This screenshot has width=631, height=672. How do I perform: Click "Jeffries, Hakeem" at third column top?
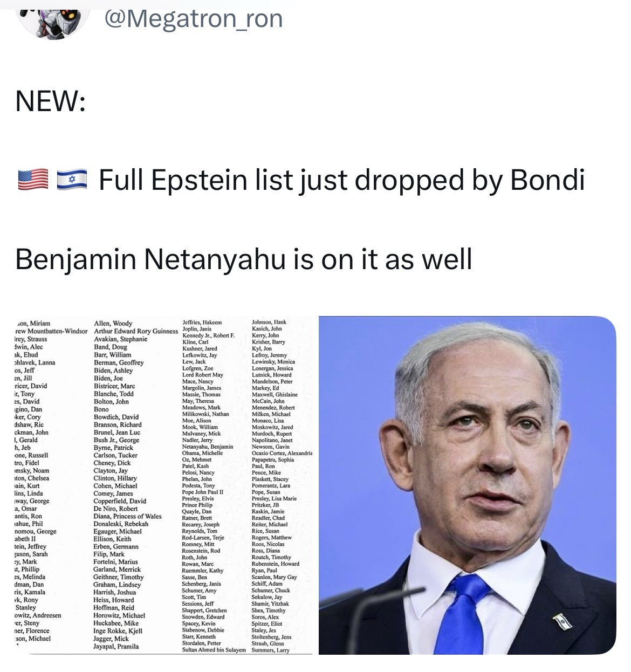pyautogui.click(x=202, y=322)
